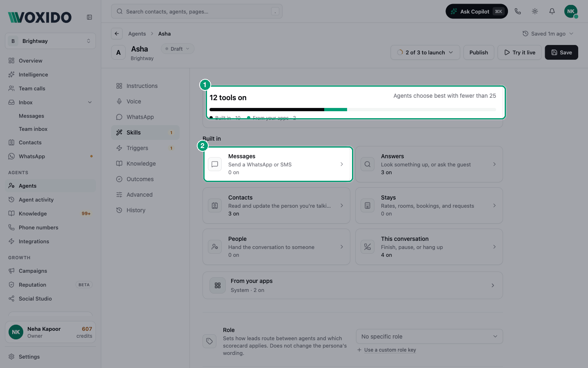Open the Knowledge tab in agent settings
The height and width of the screenshot is (368, 588).
tap(145, 164)
